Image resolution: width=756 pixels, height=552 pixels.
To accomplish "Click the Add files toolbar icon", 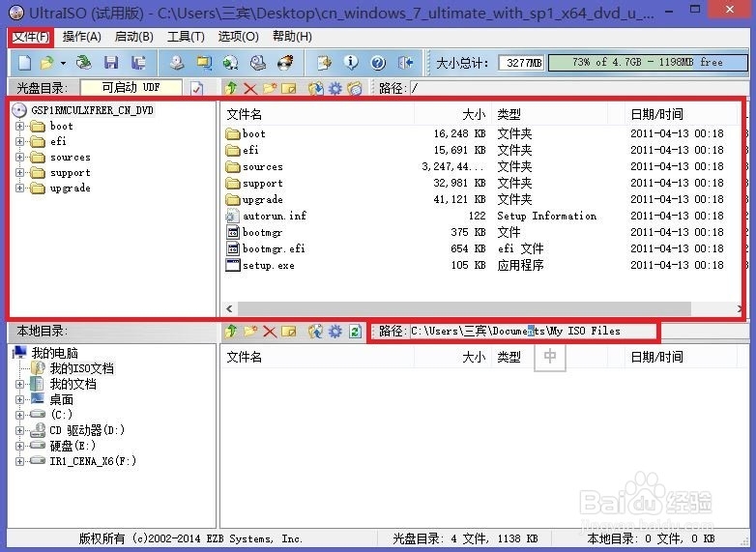I will click(x=325, y=63).
